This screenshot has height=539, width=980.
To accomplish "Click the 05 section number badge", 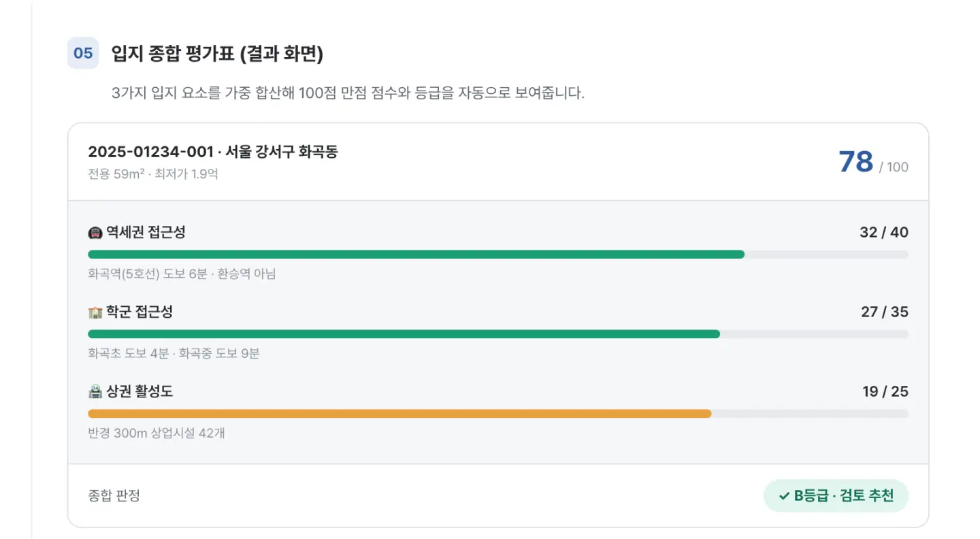I will click(x=83, y=53).
